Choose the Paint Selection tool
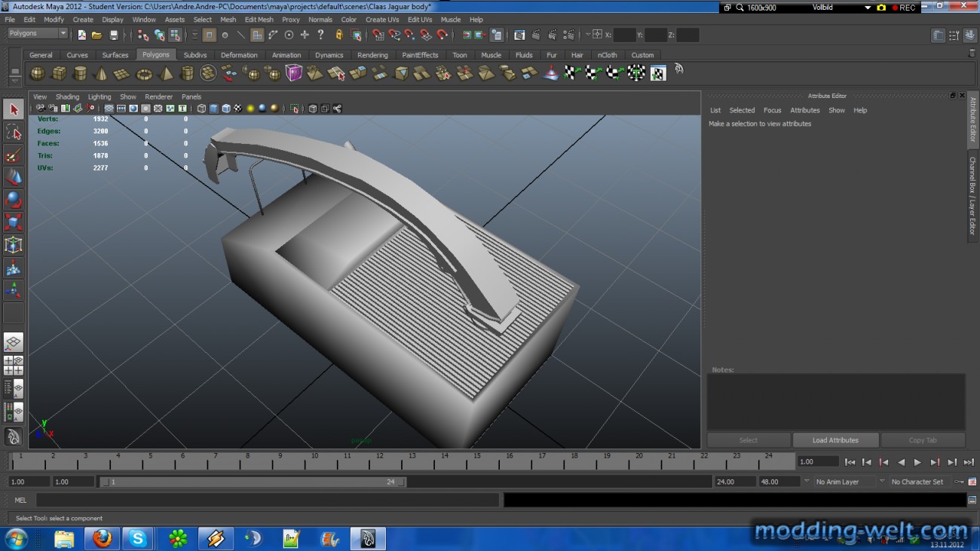This screenshot has width=980, height=551. click(14, 155)
